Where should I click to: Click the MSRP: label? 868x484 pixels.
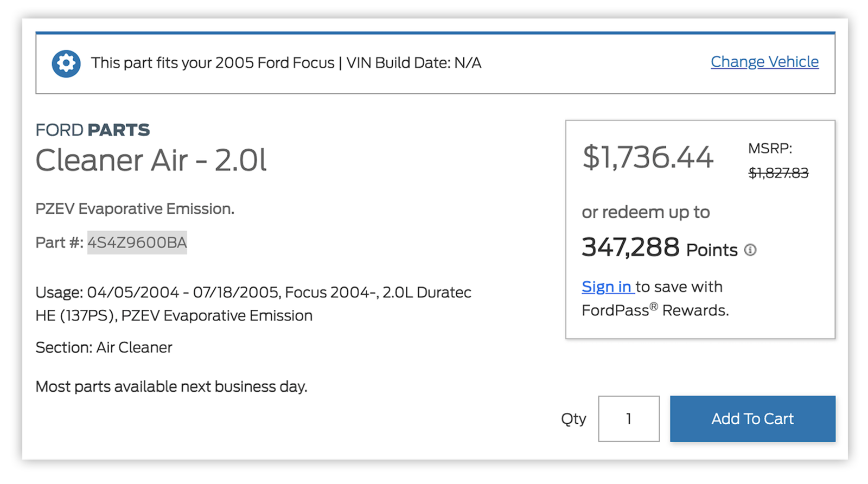[x=770, y=149]
